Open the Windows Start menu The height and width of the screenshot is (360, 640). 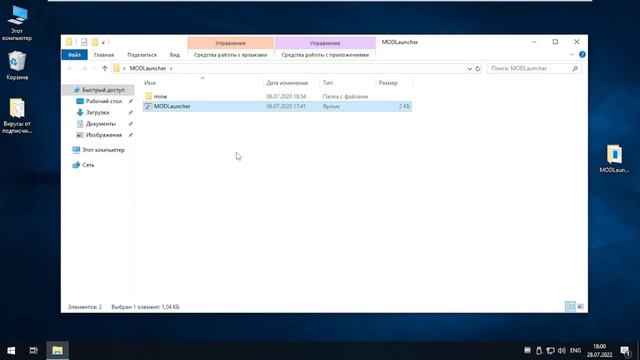(x=11, y=351)
